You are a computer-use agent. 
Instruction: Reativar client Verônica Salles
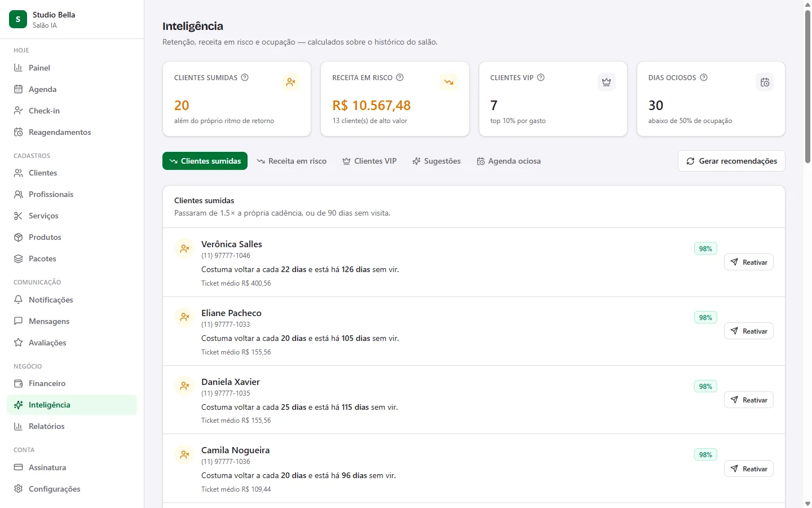coord(749,262)
